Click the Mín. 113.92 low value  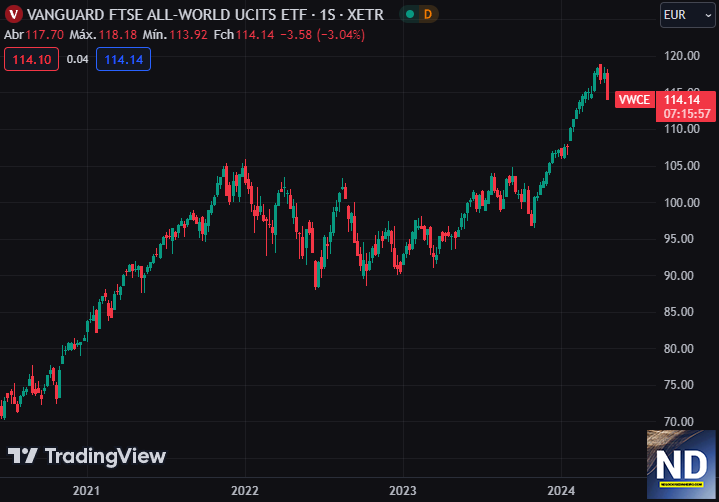click(x=175, y=35)
